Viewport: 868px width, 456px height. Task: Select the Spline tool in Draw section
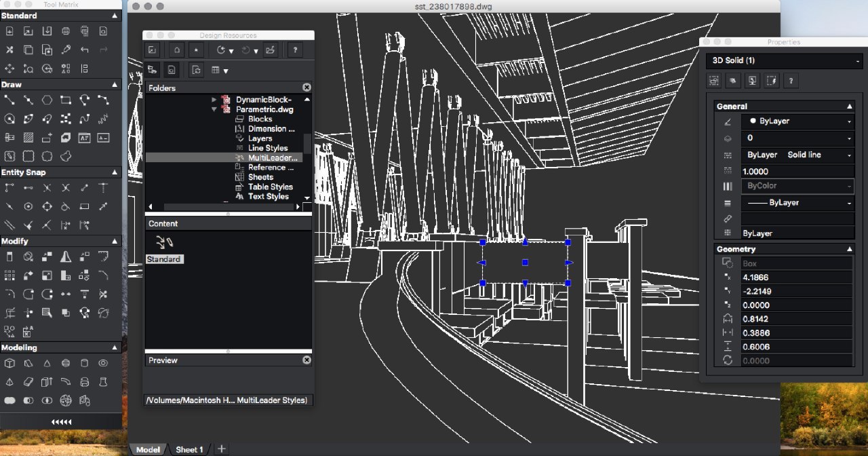(x=85, y=119)
